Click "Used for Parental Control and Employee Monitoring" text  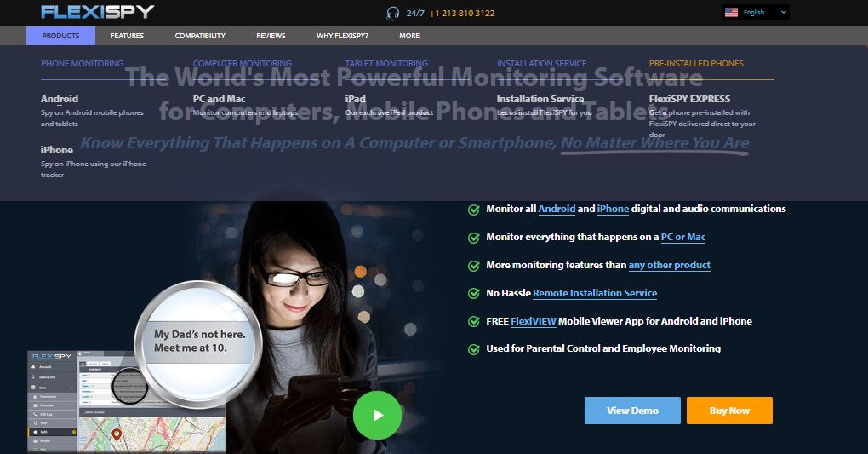pos(603,348)
